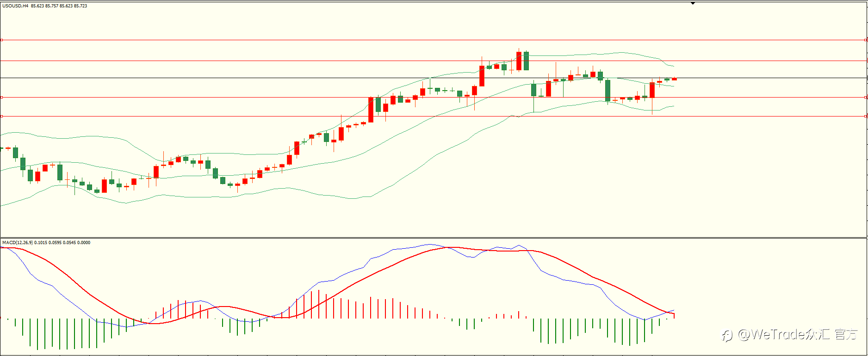Select the lower red horizontal line
868x356 pixels.
pyautogui.click(x=434, y=98)
